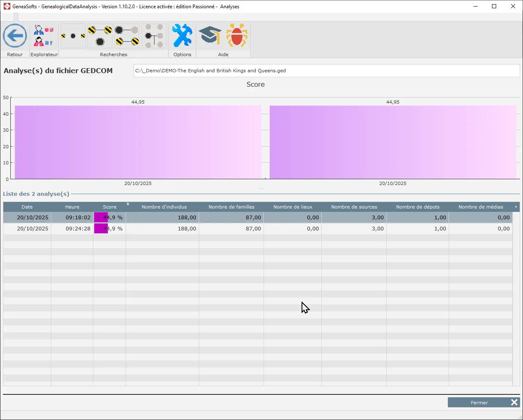Click the second Recherches icon with striped parents
The image size is (523, 420).
click(x=100, y=36)
